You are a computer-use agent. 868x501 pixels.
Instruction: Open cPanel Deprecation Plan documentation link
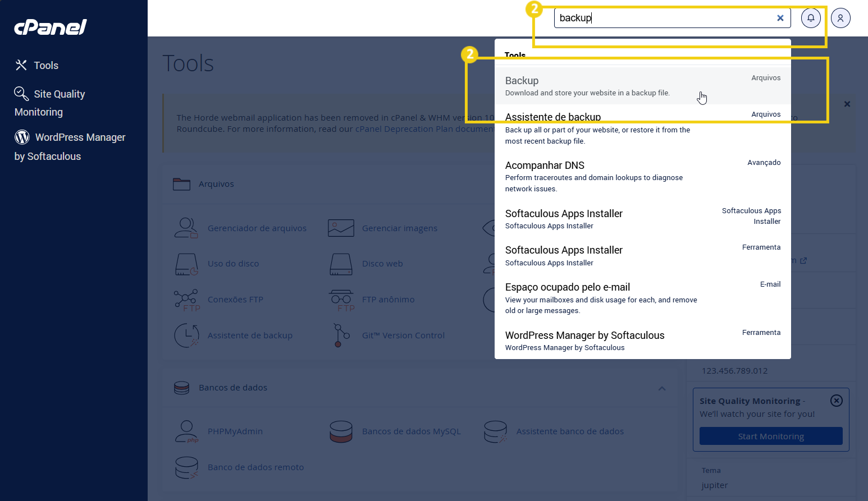(425, 129)
